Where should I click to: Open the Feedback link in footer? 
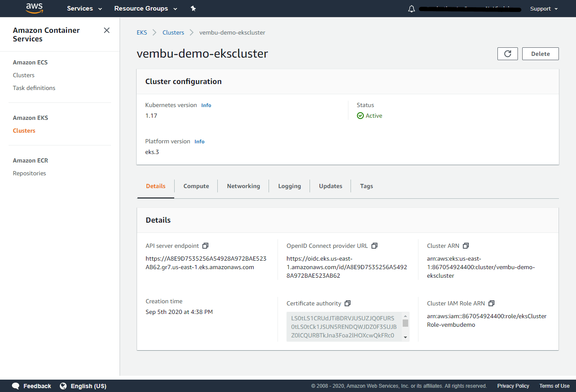tap(37, 386)
